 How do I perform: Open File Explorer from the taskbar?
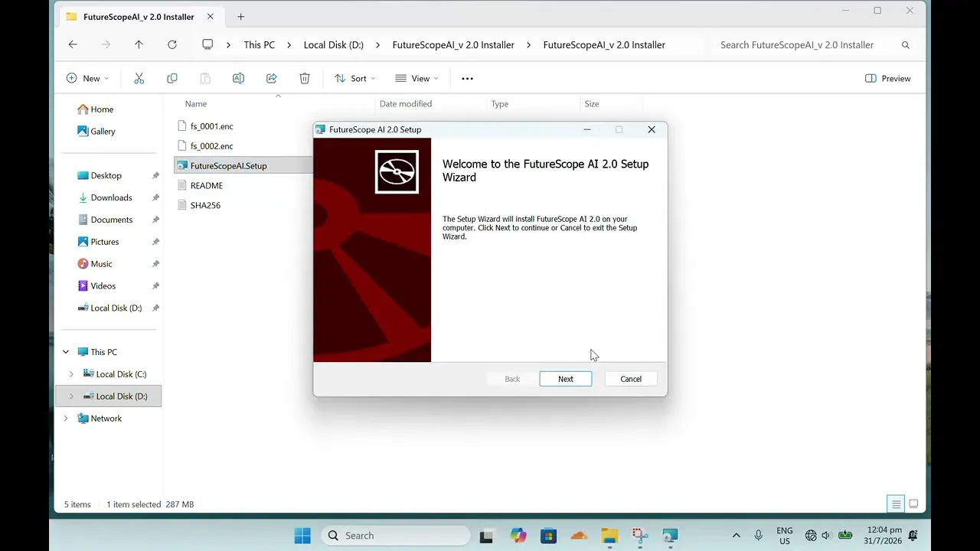(609, 536)
